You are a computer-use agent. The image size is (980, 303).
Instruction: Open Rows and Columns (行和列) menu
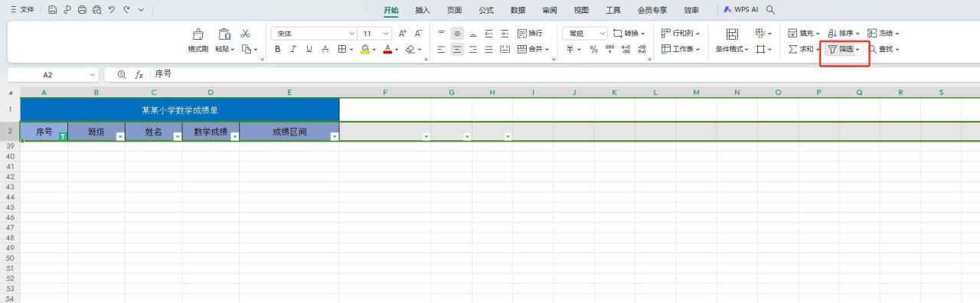(x=681, y=34)
